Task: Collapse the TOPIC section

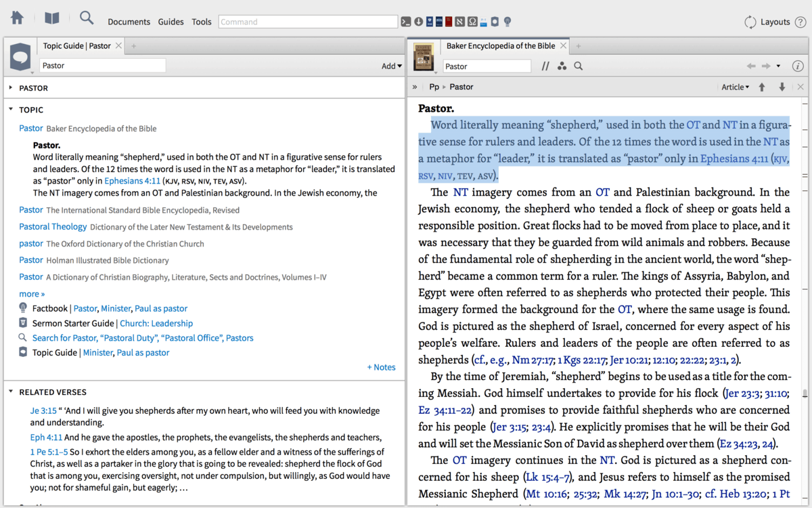Action: pyautogui.click(x=11, y=110)
